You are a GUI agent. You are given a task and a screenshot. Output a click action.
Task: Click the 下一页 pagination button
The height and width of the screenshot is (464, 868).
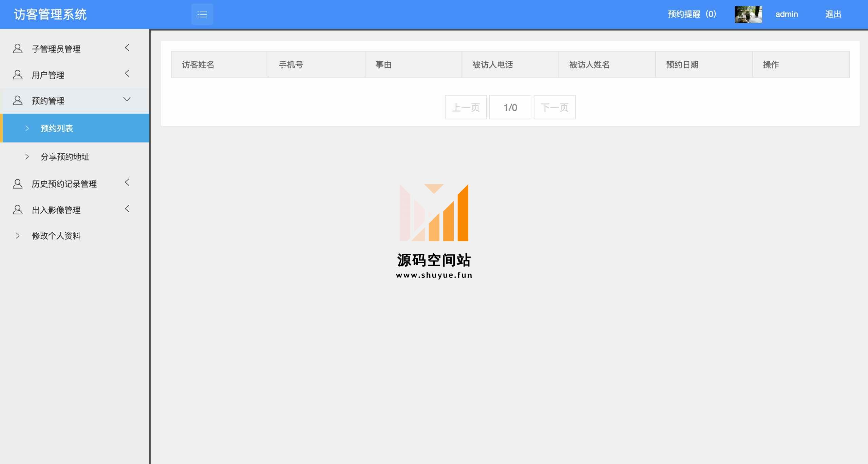[555, 107]
